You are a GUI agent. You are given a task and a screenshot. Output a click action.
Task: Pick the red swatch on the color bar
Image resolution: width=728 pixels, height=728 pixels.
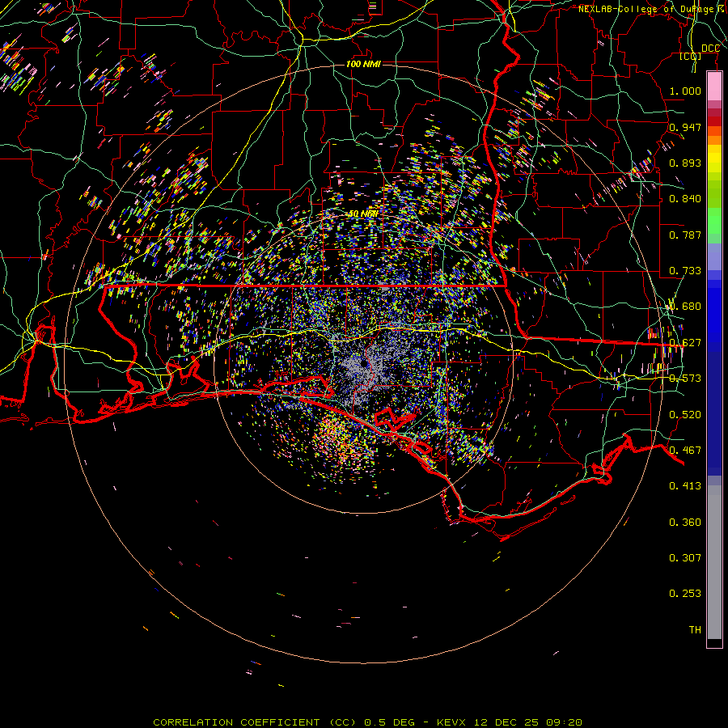click(714, 121)
